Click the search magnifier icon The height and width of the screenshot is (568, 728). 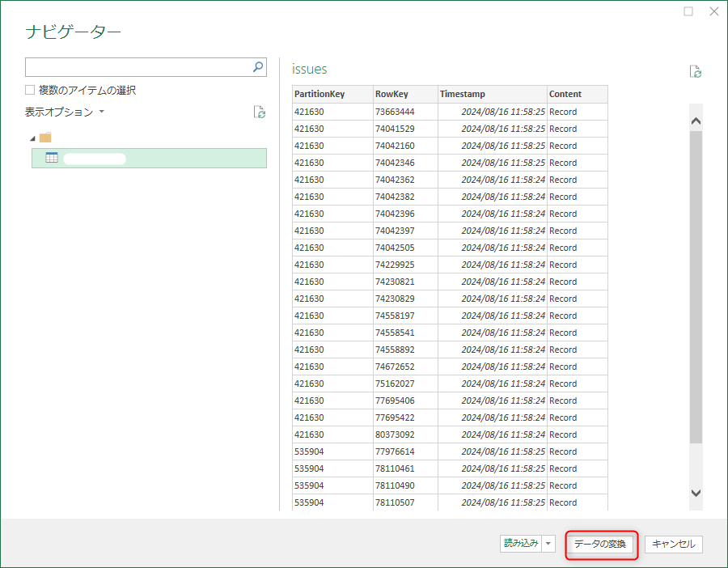258,67
